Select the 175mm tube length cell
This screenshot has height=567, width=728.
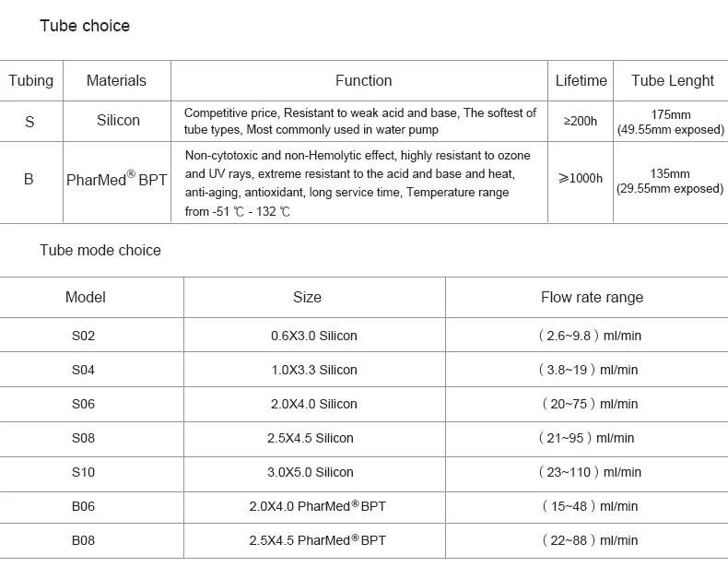tap(671, 122)
